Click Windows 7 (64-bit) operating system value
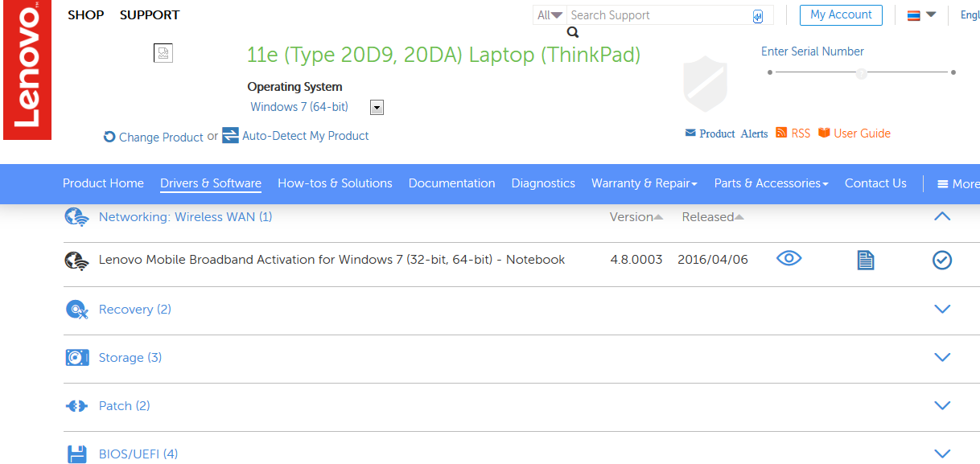Viewport: 980px width, 464px height. pos(299,107)
